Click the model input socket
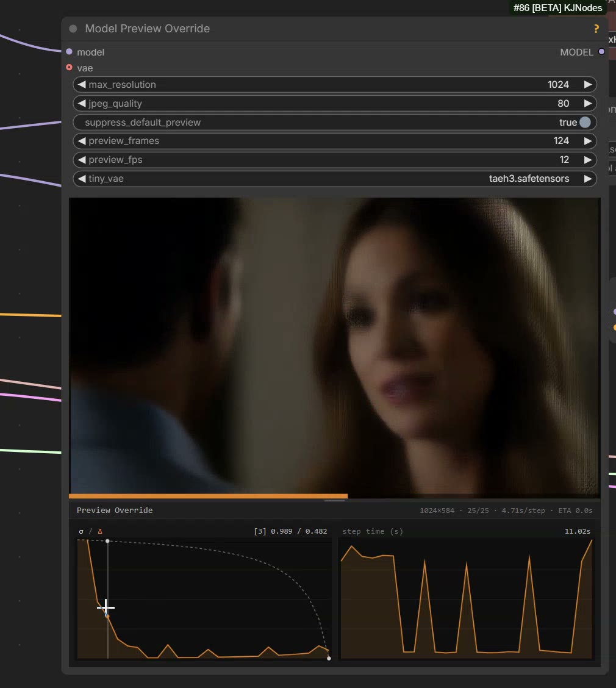 pyautogui.click(x=69, y=52)
